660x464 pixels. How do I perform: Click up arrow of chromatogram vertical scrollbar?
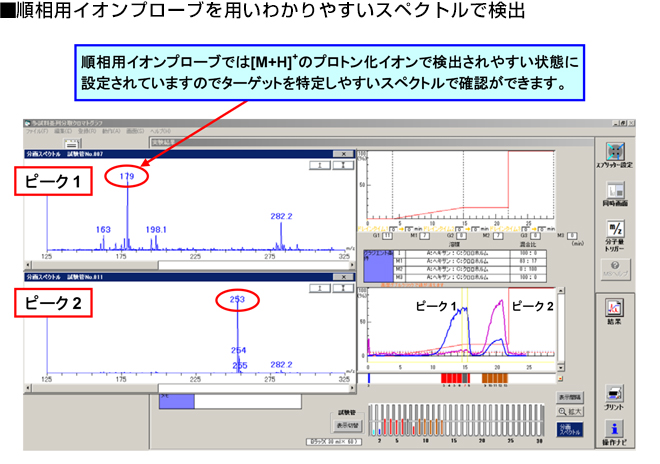(561, 291)
